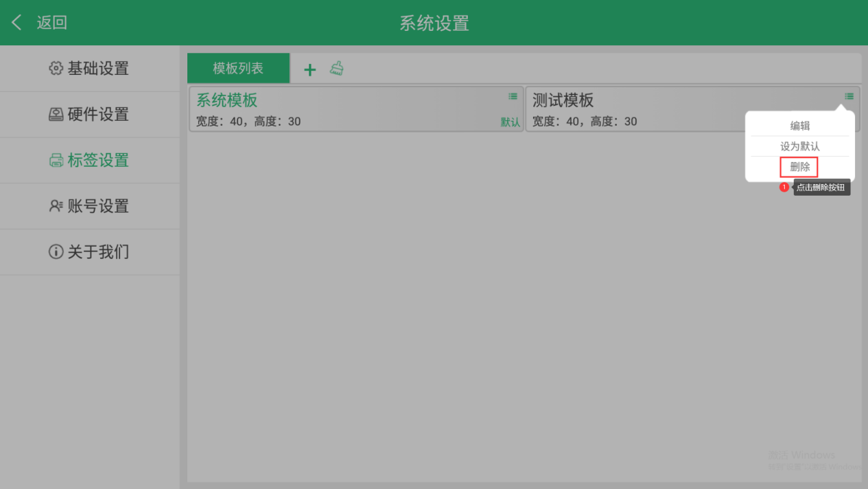Viewport: 868px width, 489px height.
Task: Switch to the 模板列表 tab
Action: point(238,69)
